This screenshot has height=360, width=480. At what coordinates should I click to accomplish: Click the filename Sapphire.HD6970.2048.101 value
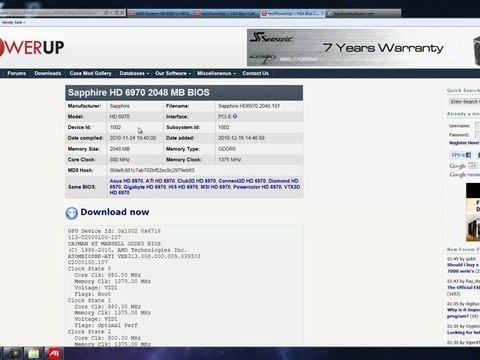point(249,106)
